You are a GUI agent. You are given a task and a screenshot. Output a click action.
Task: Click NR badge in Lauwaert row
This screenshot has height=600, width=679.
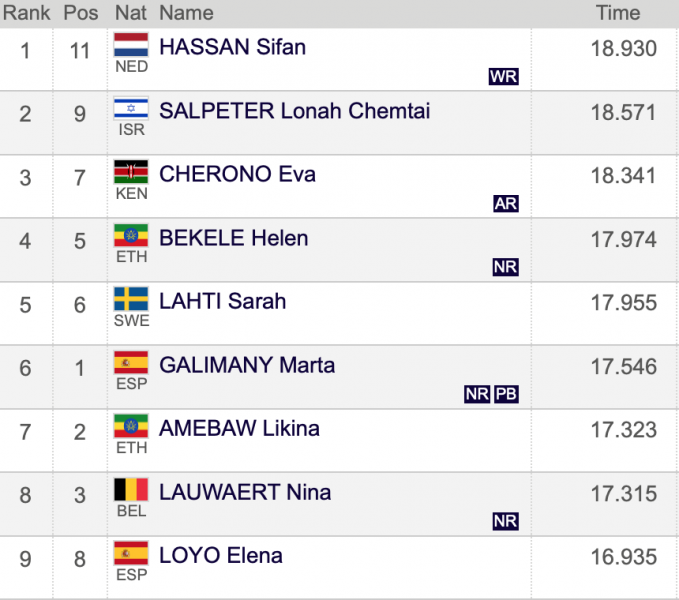pyautogui.click(x=505, y=521)
